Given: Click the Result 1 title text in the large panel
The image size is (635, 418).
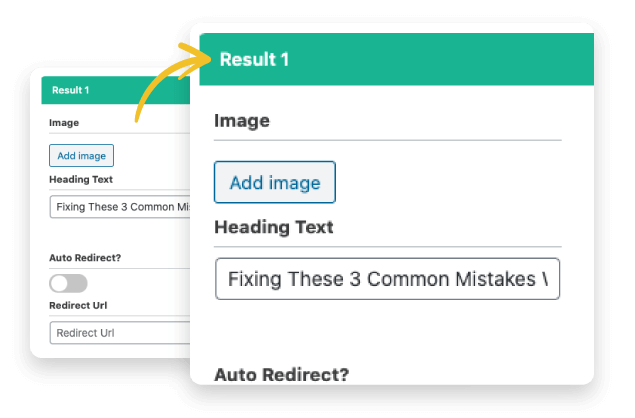Looking at the screenshot, I should (254, 60).
